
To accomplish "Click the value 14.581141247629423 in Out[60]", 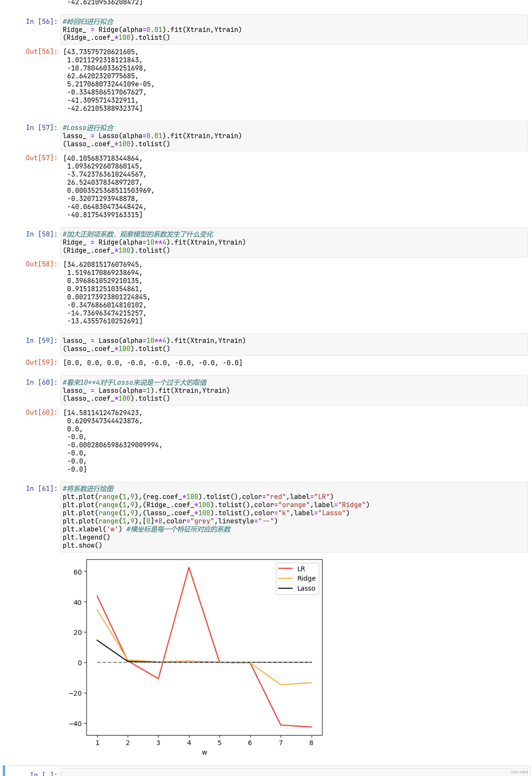I will pyautogui.click(x=102, y=413).
